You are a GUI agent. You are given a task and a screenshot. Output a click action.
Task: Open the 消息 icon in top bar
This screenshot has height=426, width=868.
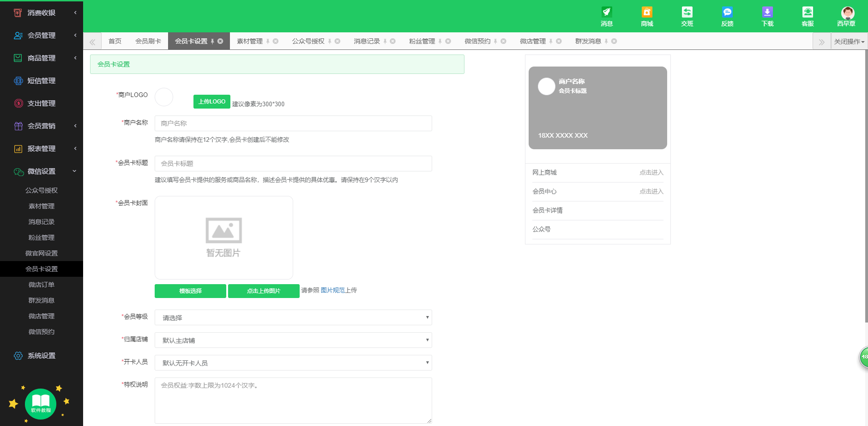point(607,12)
